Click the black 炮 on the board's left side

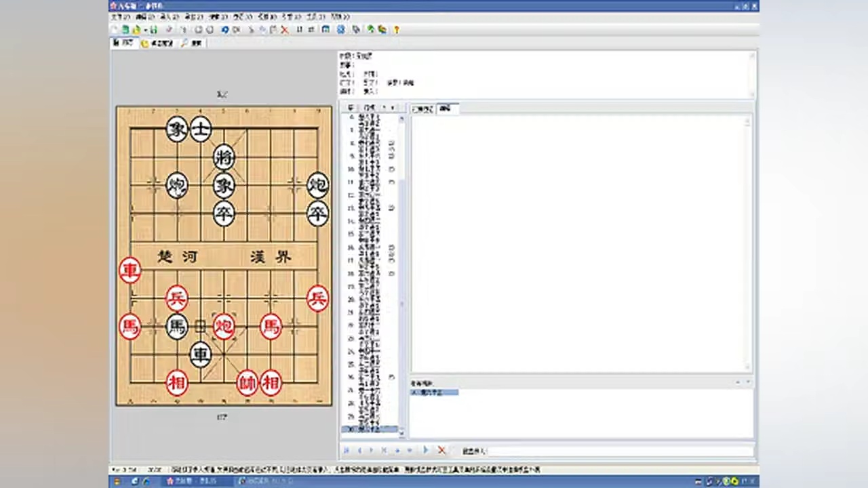pyautogui.click(x=177, y=185)
